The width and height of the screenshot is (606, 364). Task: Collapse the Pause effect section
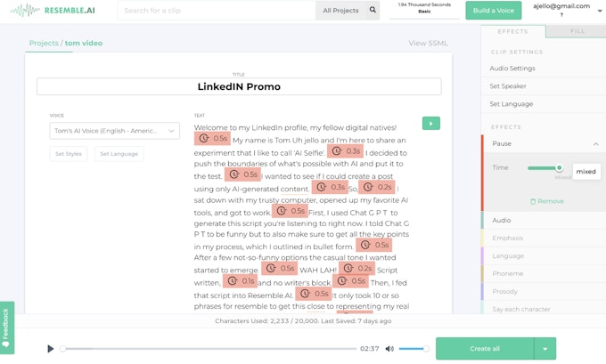click(x=595, y=143)
